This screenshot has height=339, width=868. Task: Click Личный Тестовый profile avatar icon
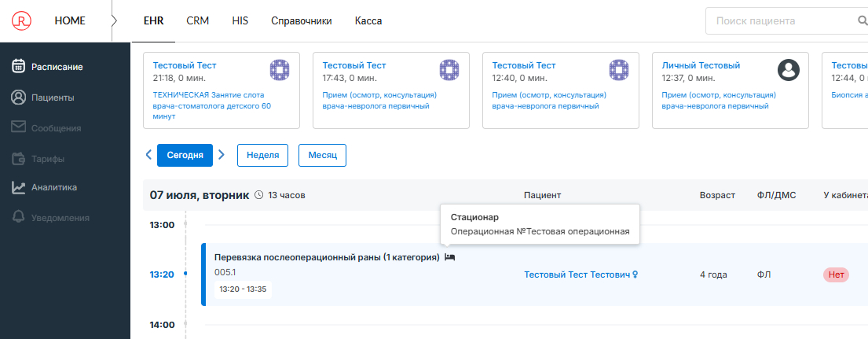point(789,69)
